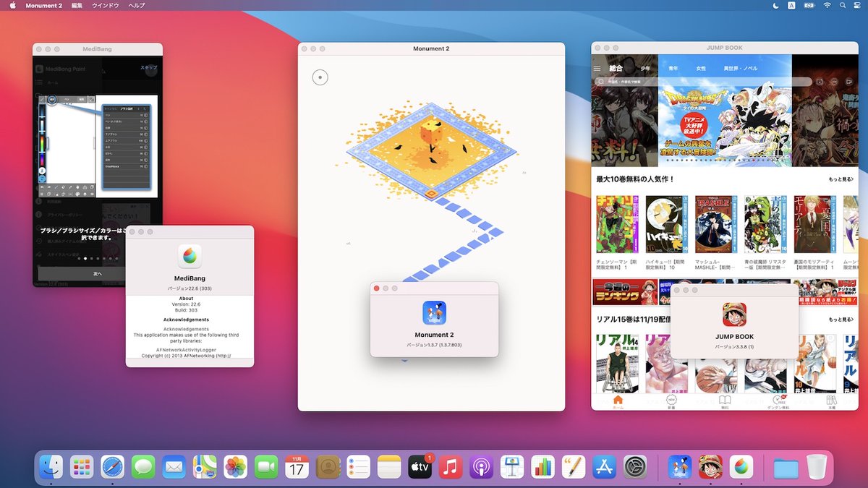Image resolution: width=868 pixels, height=488 pixels.
Task: Open Launchpad from the Dock
Action: (x=82, y=467)
